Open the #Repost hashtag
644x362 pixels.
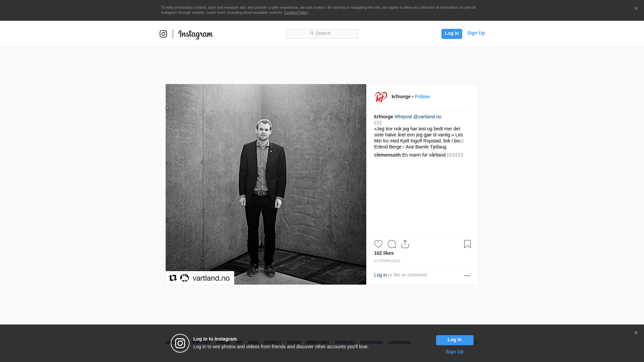point(403,117)
